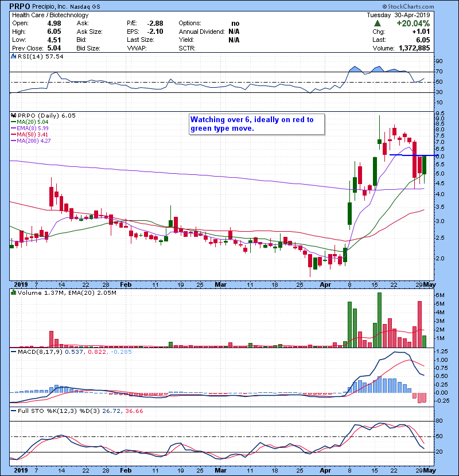Screen dimensions: 459x476
Task: Click the Volume 1.37M, EMA(20) 2.05M label
Action: (x=67, y=293)
